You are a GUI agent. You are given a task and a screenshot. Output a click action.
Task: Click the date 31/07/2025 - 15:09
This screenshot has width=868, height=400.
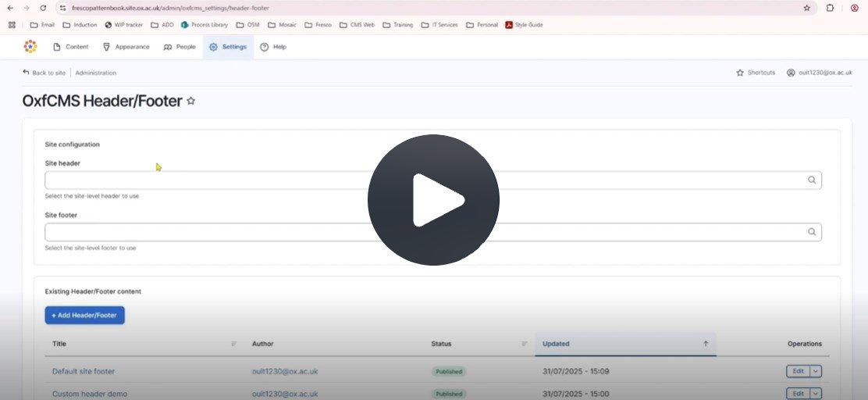(576, 371)
